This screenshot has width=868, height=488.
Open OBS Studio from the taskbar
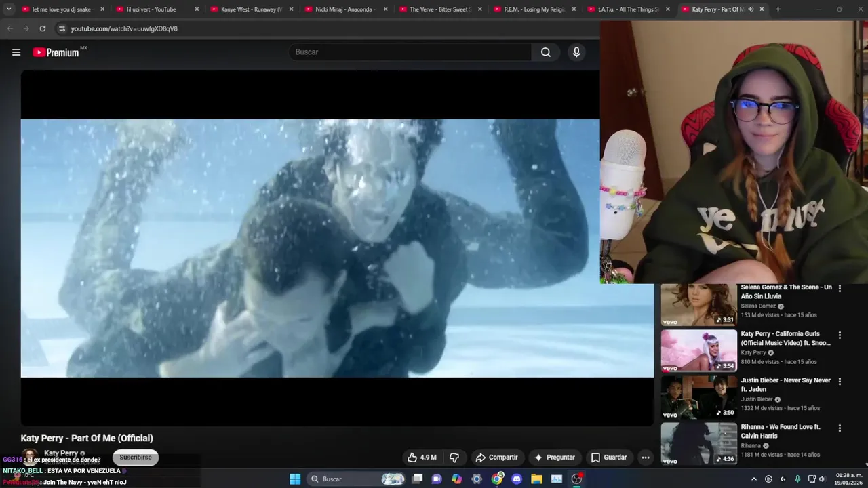[x=576, y=479]
